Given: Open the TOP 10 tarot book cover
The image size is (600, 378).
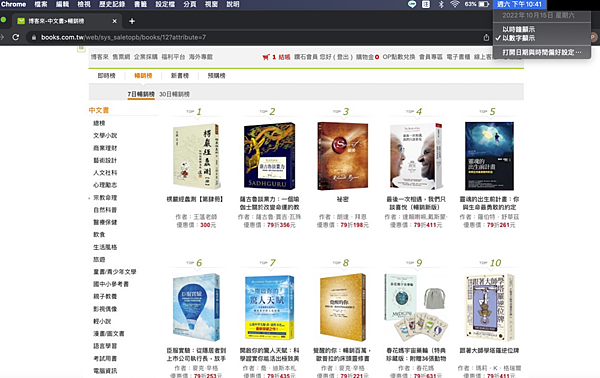Looking at the screenshot, I should coord(489,307).
